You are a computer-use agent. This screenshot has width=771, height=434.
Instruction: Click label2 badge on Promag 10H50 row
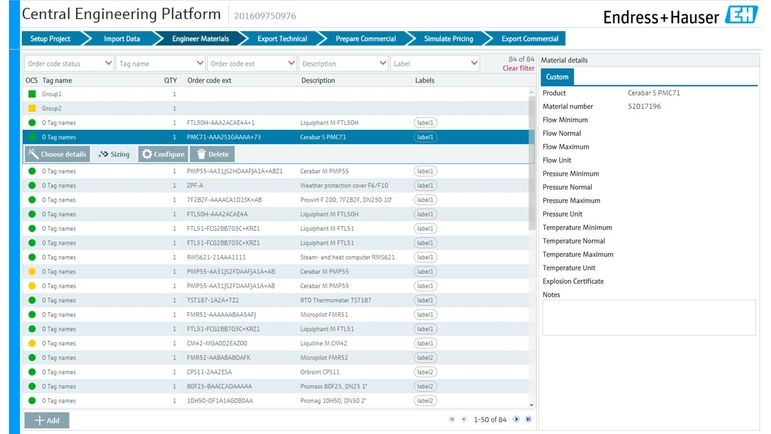coord(425,401)
